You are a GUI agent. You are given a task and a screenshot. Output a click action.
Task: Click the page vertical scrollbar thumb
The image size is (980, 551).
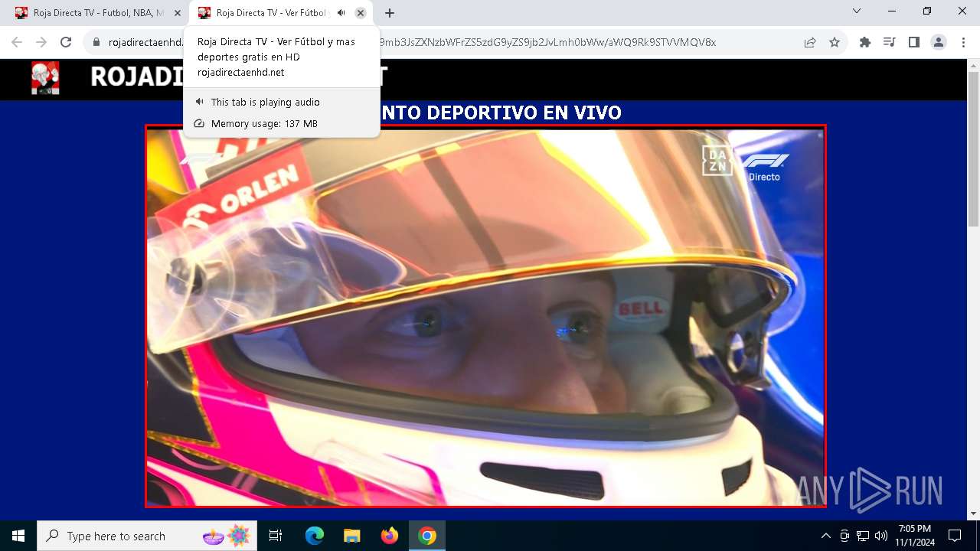tap(973, 149)
